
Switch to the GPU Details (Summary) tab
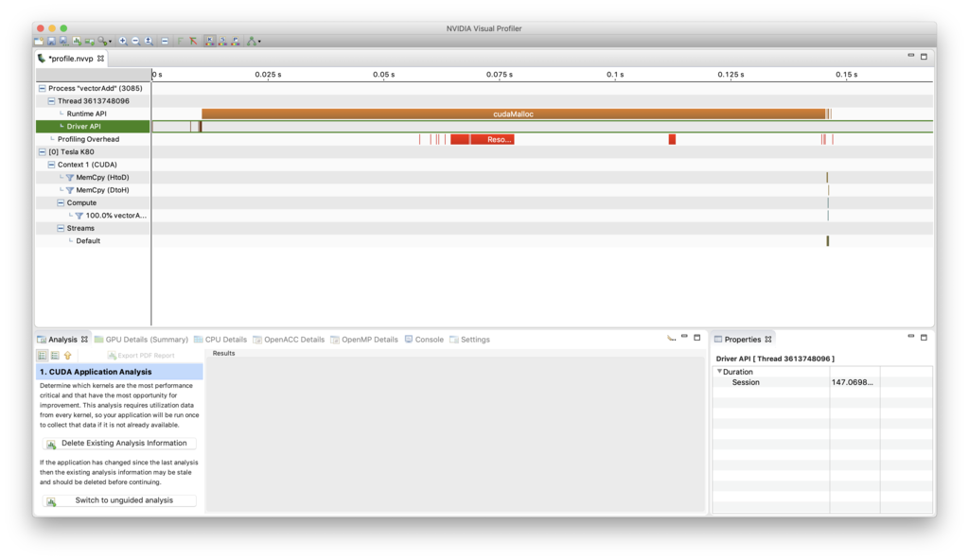(142, 340)
